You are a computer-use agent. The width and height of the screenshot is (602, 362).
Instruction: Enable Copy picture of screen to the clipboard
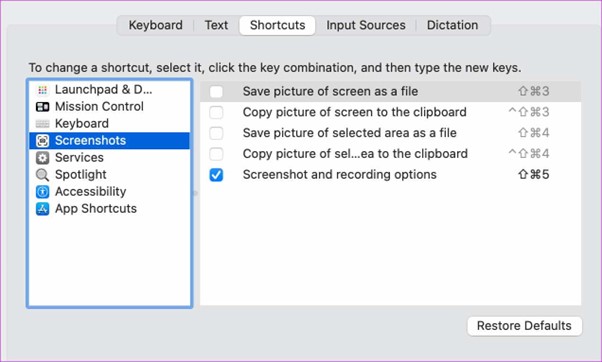[x=216, y=112]
